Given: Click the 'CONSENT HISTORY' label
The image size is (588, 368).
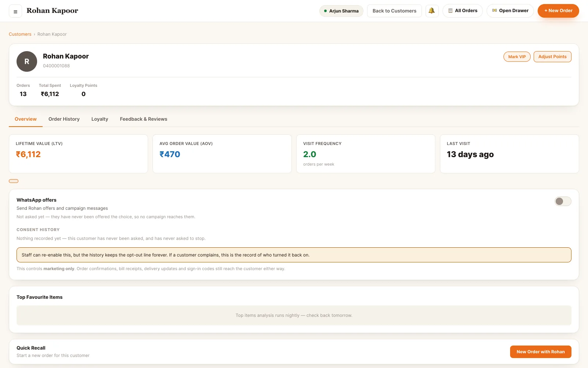Looking at the screenshot, I should pos(38,230).
